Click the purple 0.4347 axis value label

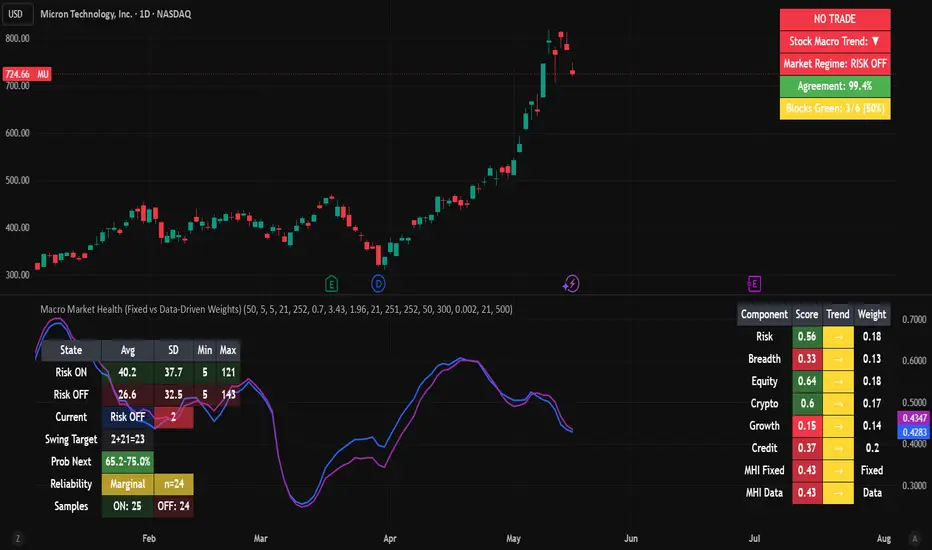914,418
